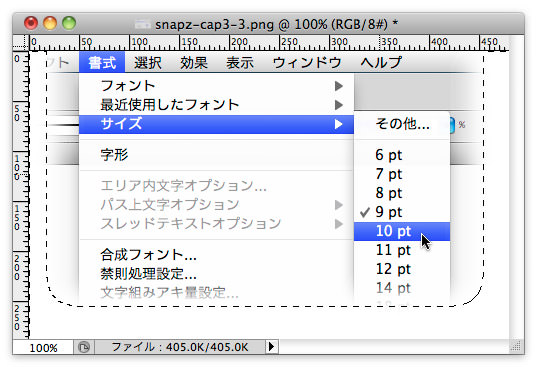537x367 pixels.
Task: Choose 禁則処理設定... menu entry
Action: point(216,274)
